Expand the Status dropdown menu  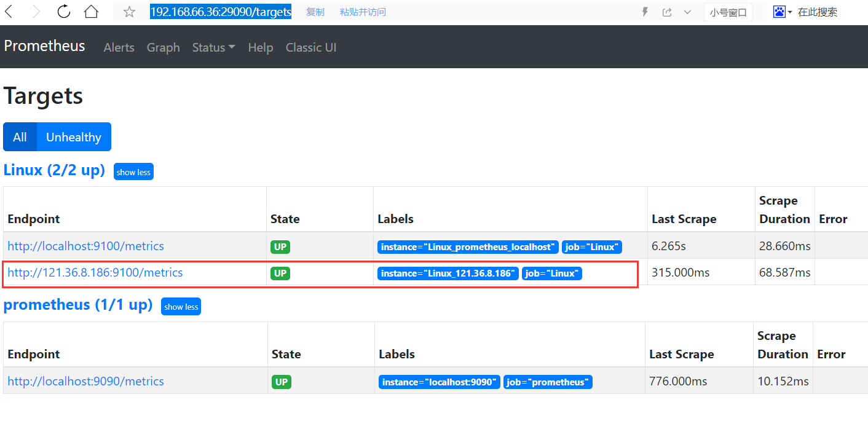[x=214, y=47]
